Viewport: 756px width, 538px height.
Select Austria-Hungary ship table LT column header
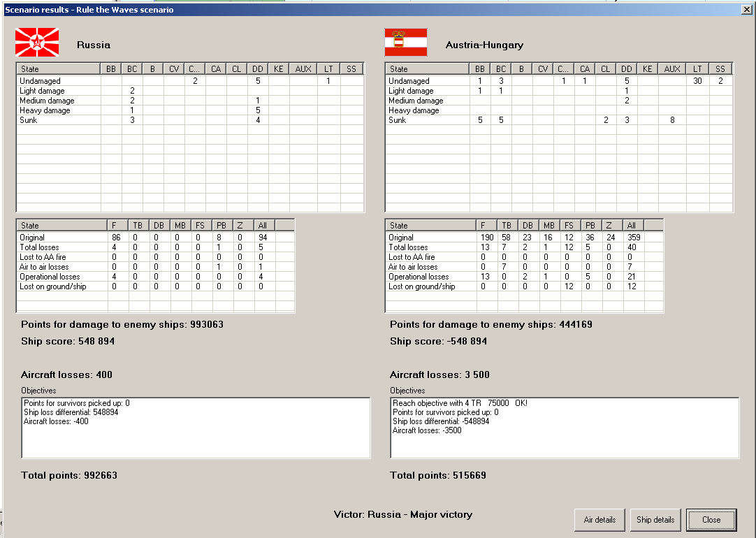pyautogui.click(x=697, y=69)
